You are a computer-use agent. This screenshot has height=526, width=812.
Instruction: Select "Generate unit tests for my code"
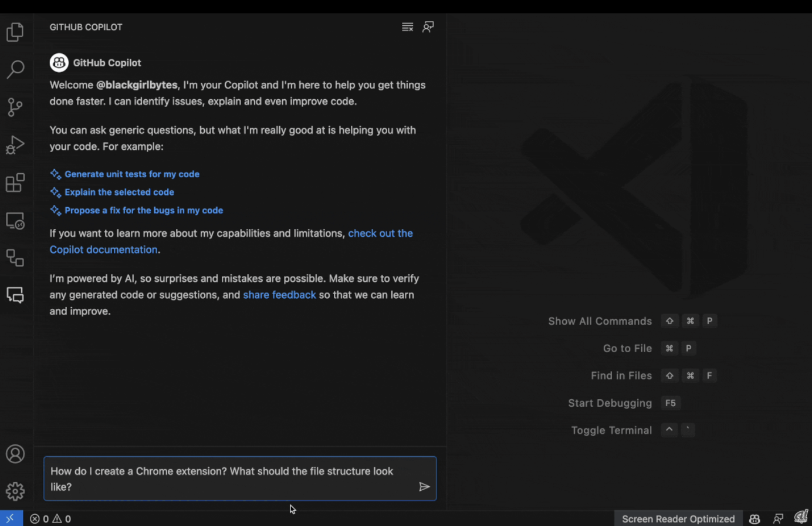(x=132, y=174)
